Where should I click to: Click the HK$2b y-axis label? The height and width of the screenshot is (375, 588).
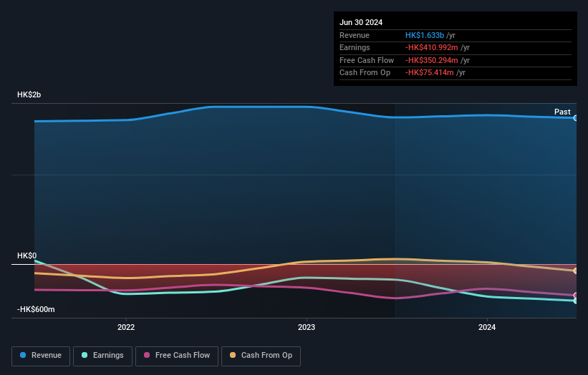(29, 94)
